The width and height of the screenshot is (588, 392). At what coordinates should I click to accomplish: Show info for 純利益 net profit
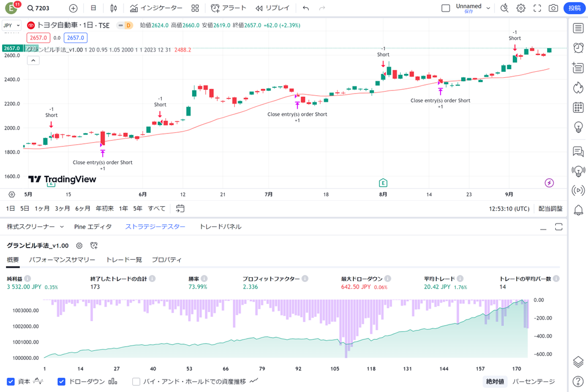[x=28, y=279]
